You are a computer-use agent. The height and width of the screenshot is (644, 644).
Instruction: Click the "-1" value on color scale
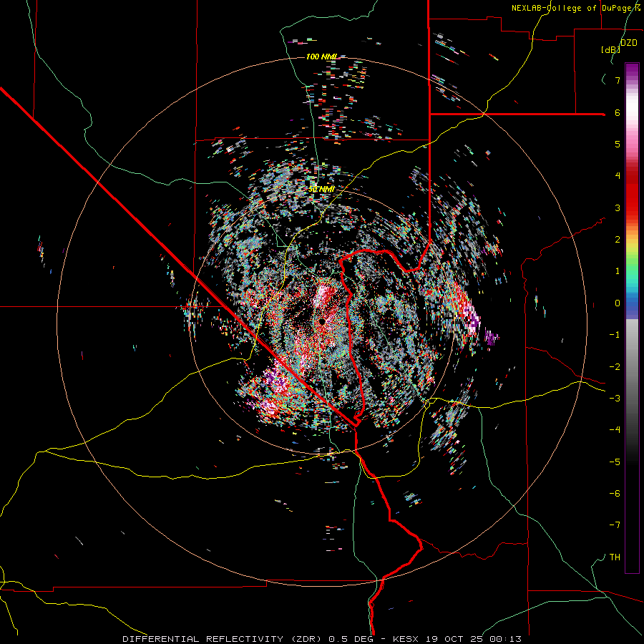(x=615, y=335)
